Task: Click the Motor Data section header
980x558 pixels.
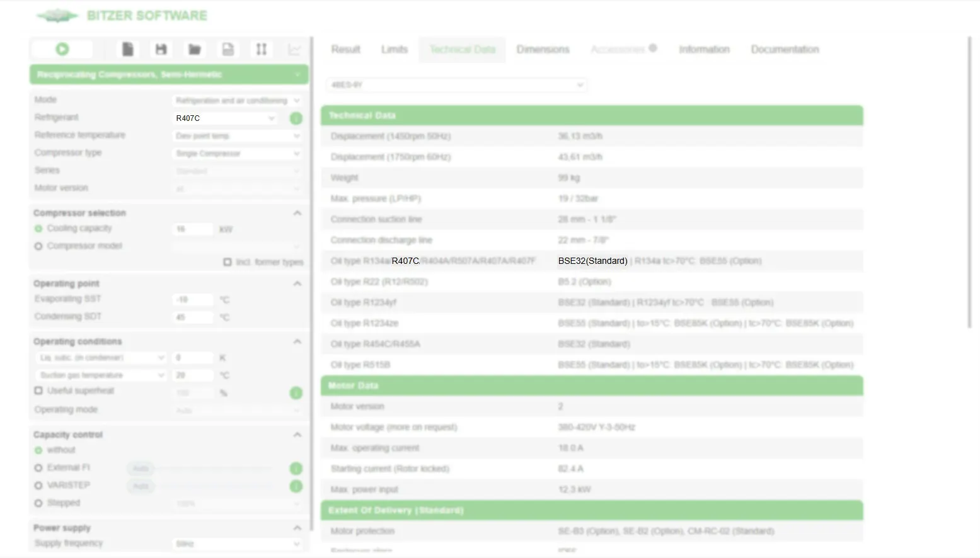Action: click(x=592, y=385)
